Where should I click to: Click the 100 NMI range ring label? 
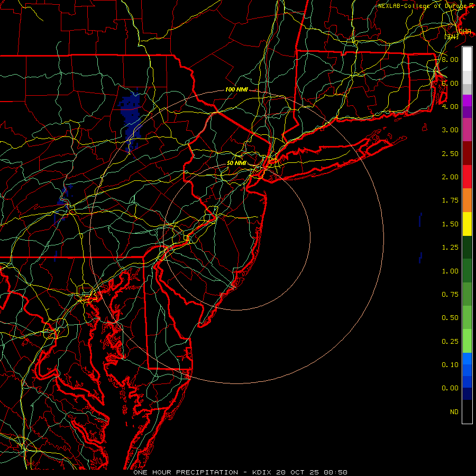236,89
